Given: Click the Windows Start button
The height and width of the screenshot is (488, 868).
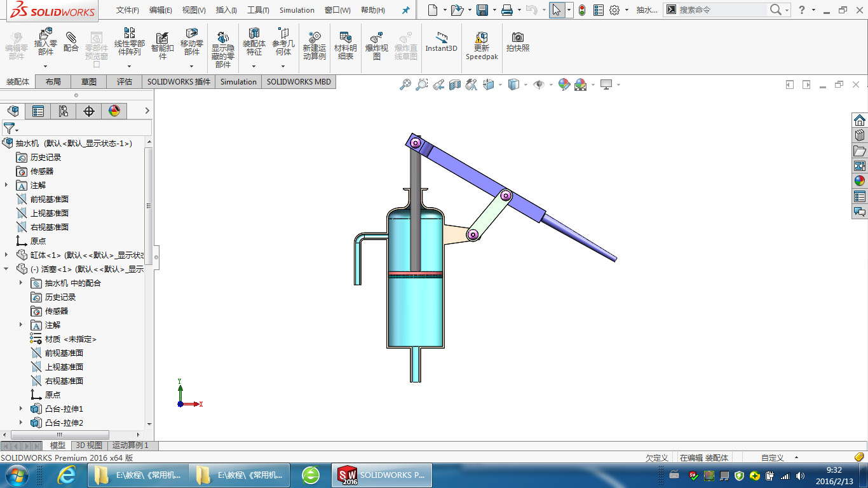Looking at the screenshot, I should (x=15, y=475).
